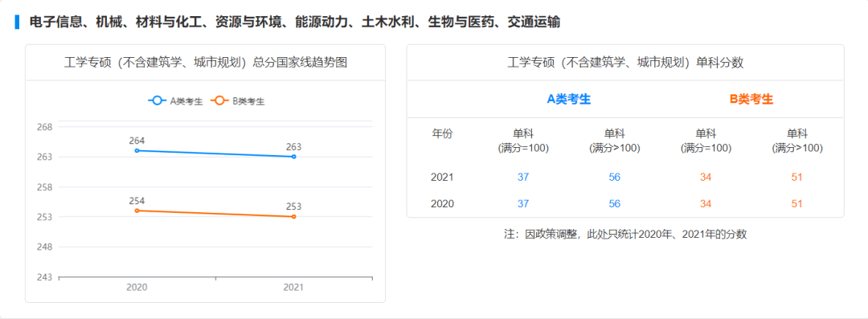
Task: Click the section heading 电子信息、机械 title
Action: 295,22
